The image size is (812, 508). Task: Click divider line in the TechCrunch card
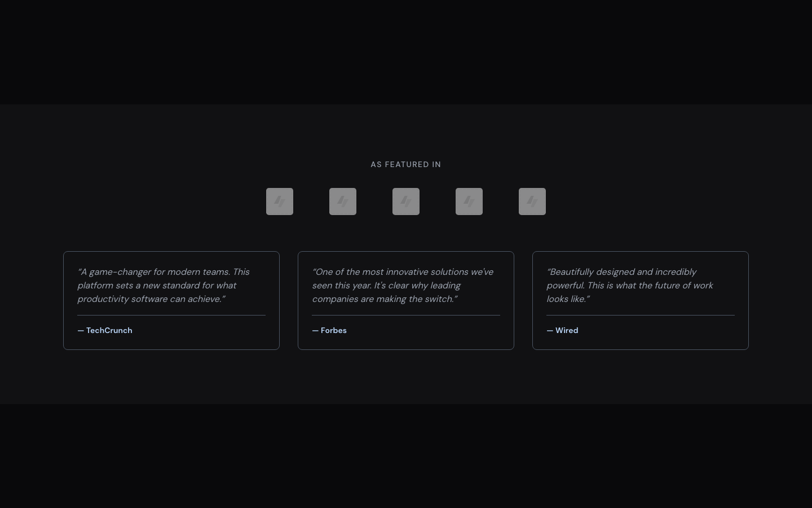pyautogui.click(x=171, y=315)
